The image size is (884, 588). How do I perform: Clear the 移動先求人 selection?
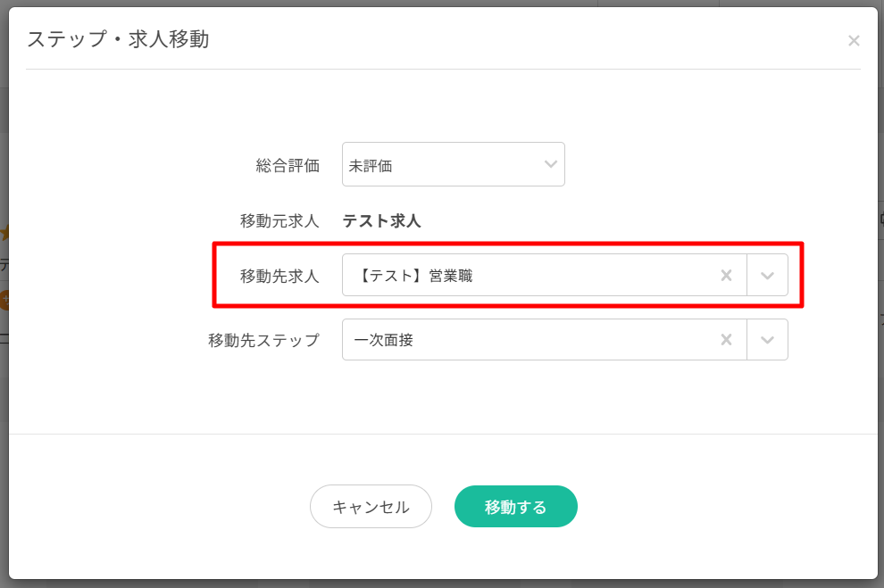[727, 276]
